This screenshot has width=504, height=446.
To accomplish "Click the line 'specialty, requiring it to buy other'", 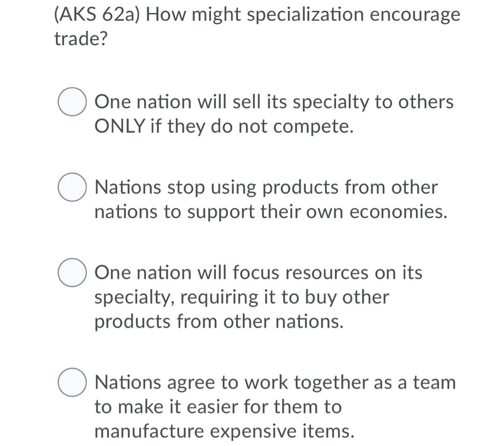I will tap(241, 297).
